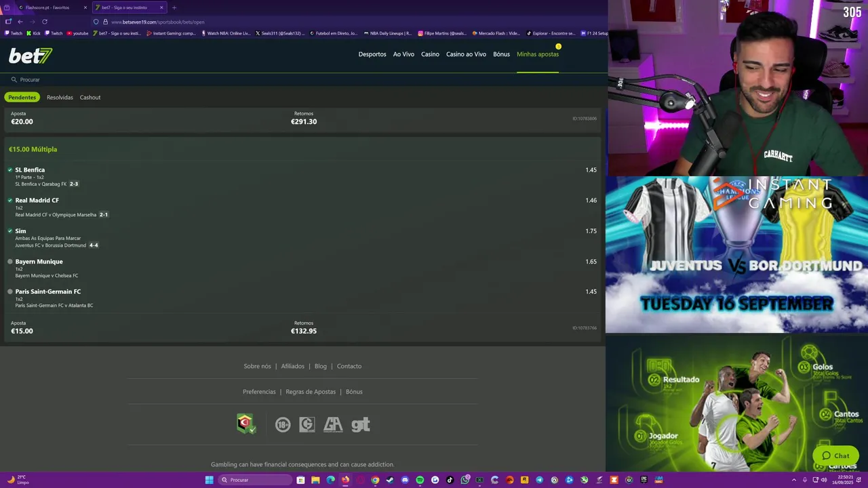The height and width of the screenshot is (488, 868).
Task: Show hidden system tray icons
Action: (x=794, y=480)
